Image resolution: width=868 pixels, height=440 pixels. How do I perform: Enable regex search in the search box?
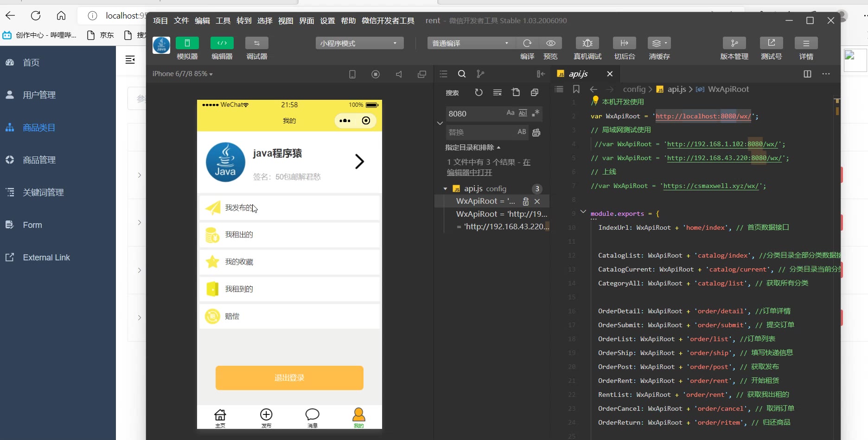pos(536,113)
